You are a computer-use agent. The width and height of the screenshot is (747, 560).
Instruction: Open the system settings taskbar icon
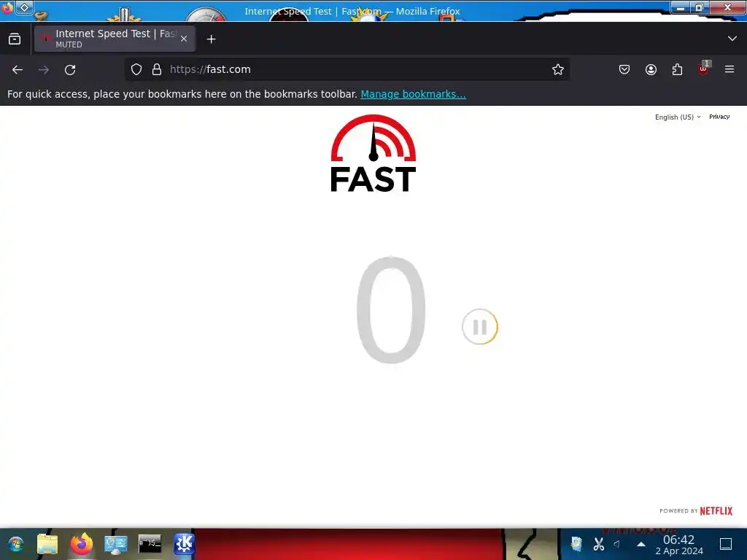(x=116, y=544)
